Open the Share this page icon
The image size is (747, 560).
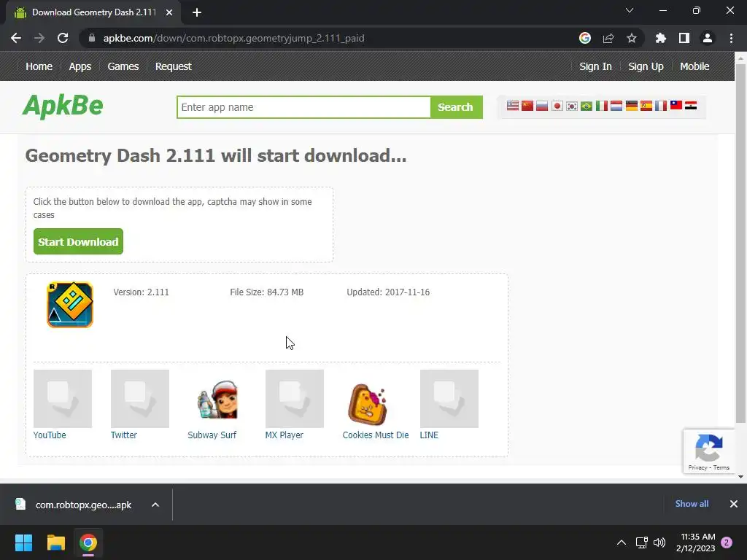click(x=608, y=38)
